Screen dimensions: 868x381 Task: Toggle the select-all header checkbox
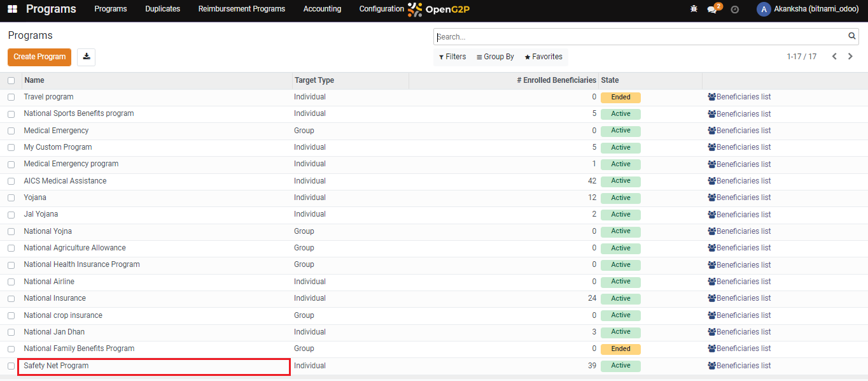pos(11,81)
